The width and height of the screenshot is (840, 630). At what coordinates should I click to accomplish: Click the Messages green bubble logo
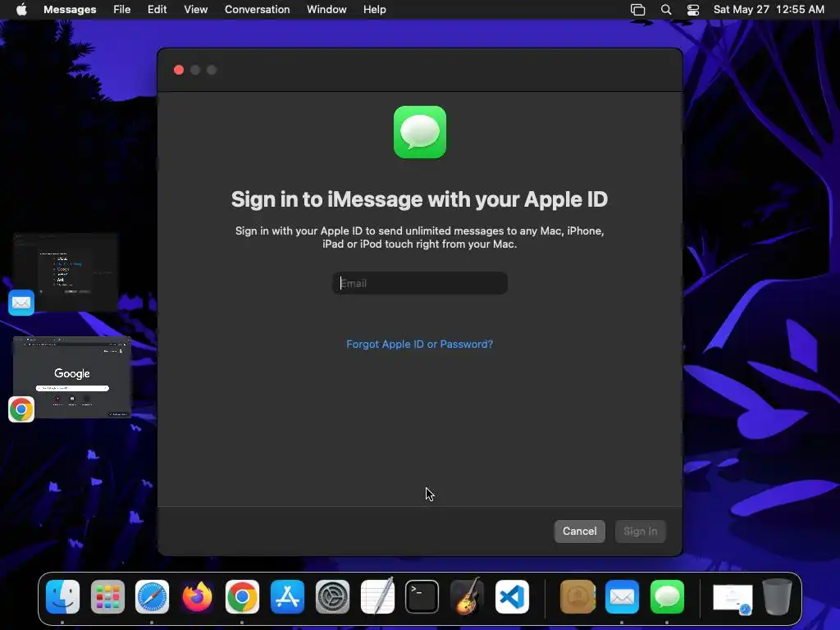(x=420, y=132)
